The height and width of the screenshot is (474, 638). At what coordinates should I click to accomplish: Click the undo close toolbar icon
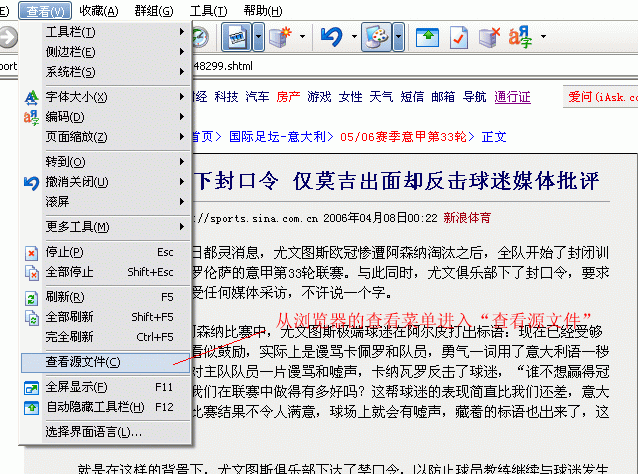click(331, 38)
